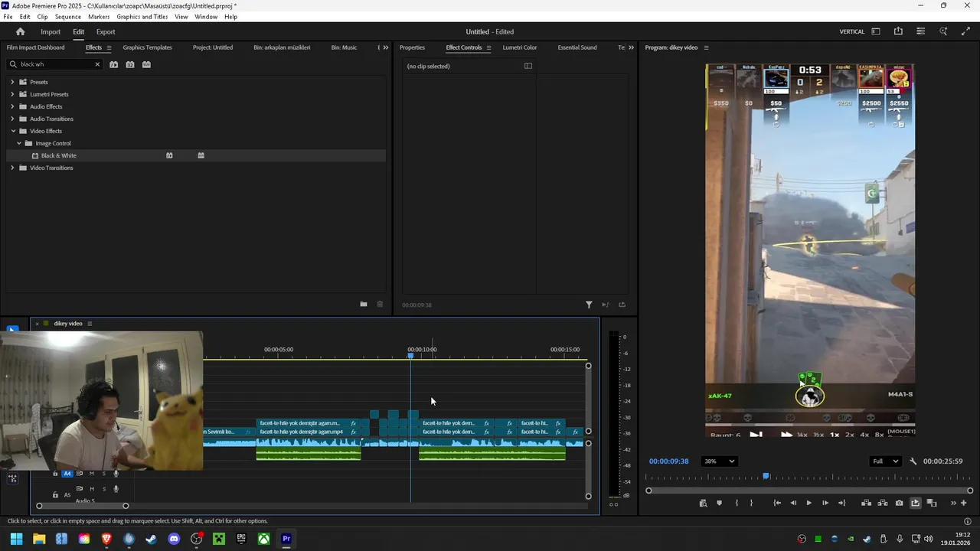
Task: Enable voice-over record on A4
Action: tap(116, 474)
